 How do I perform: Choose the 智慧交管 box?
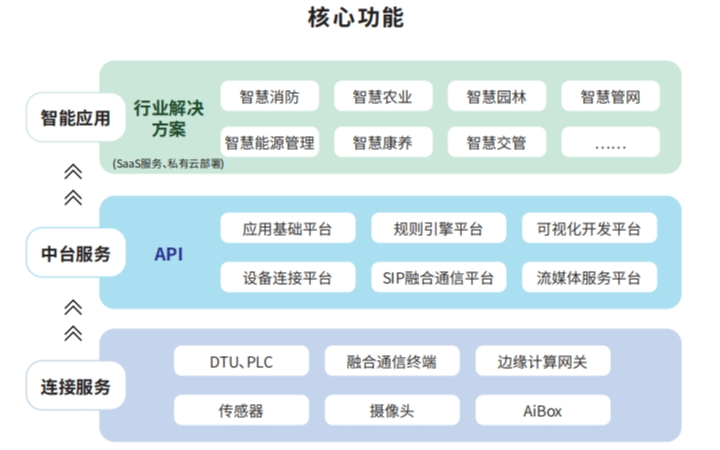pyautogui.click(x=496, y=142)
